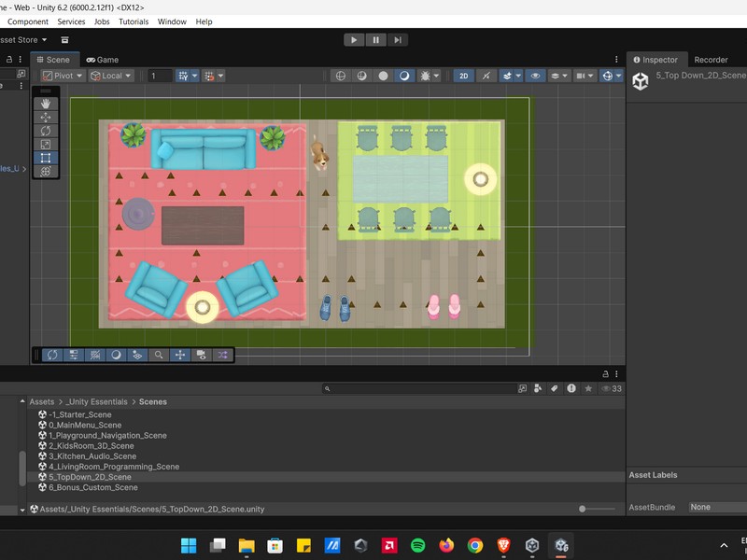Activate the Rect tool
This screenshot has height=560, width=747.
tap(46, 158)
